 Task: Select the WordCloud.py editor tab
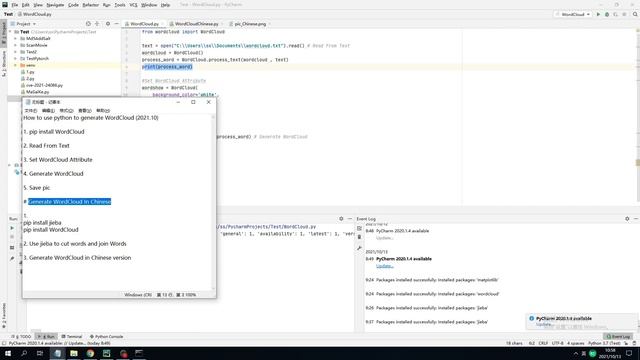point(144,24)
